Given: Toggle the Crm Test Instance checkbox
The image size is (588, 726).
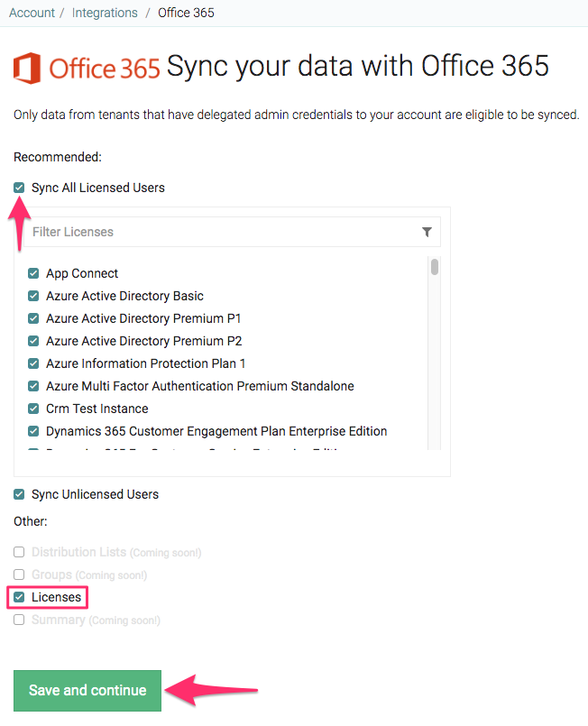Looking at the screenshot, I should click(x=33, y=409).
